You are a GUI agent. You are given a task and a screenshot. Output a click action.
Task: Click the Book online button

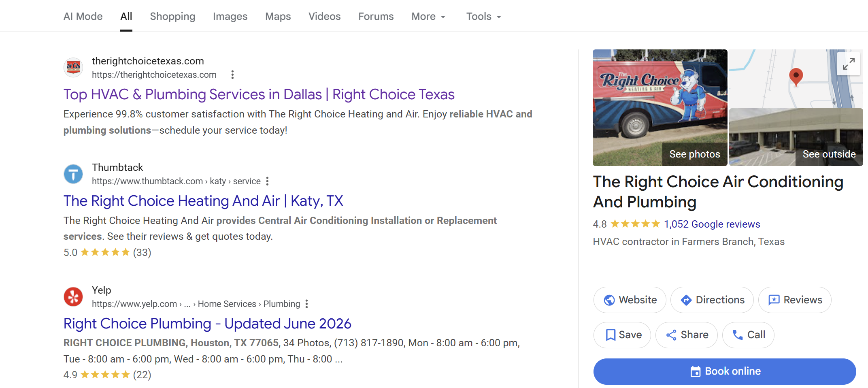pyautogui.click(x=725, y=371)
